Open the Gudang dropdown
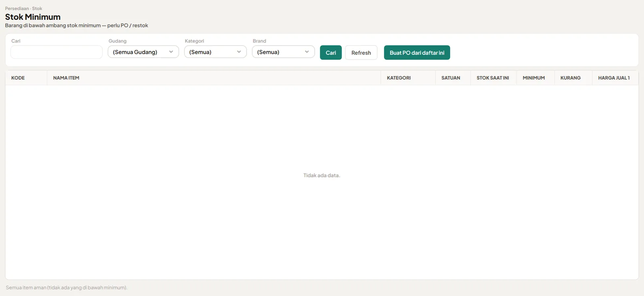644x296 pixels. click(143, 52)
